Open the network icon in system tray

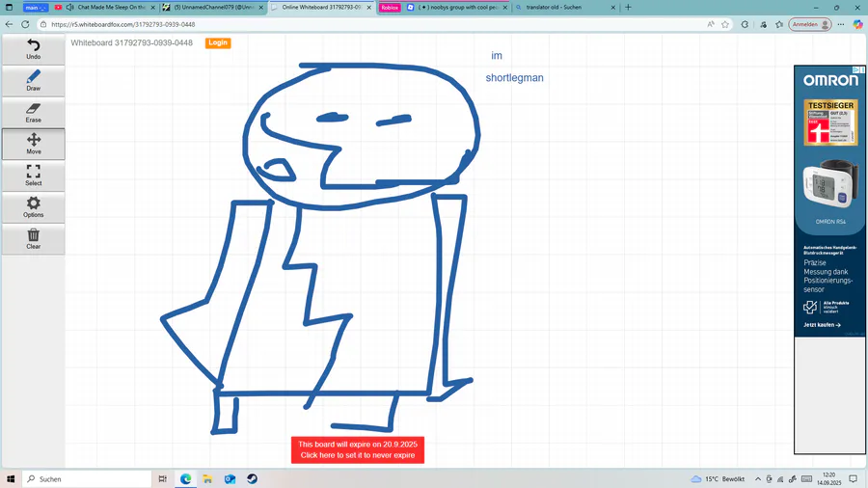(780, 478)
